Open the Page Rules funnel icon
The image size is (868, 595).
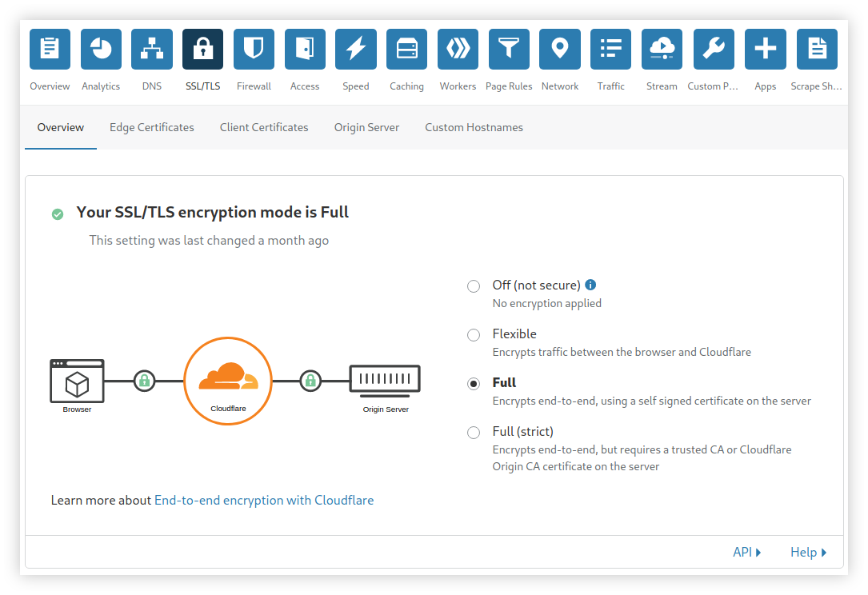pos(509,50)
